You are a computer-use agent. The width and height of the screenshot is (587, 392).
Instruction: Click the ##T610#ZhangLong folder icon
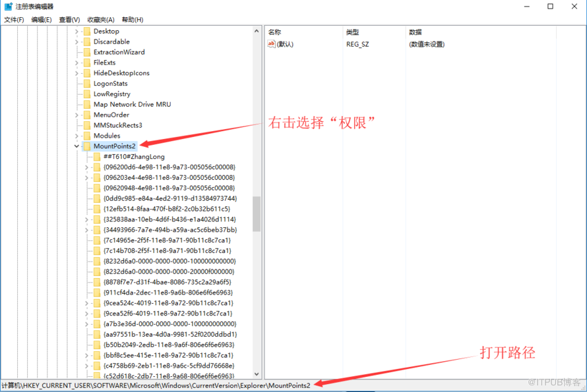pyautogui.click(x=97, y=157)
